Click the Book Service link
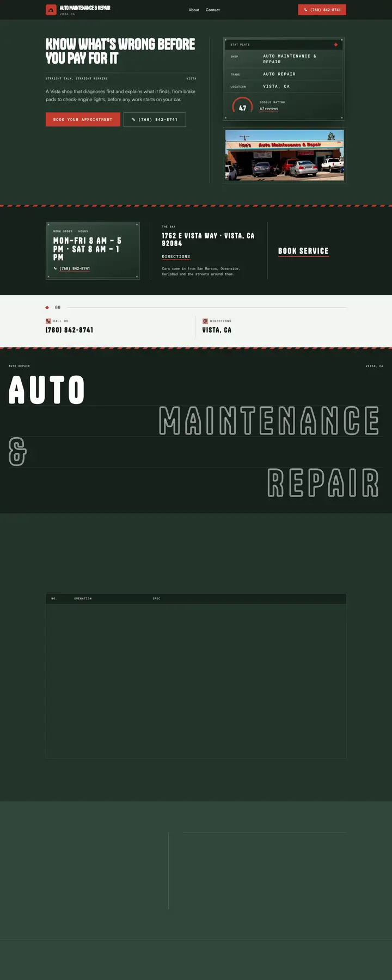Screen dimensions: 392x980 point(303,251)
